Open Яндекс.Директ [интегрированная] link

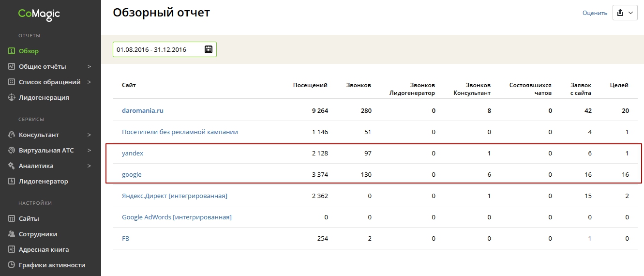(x=175, y=196)
